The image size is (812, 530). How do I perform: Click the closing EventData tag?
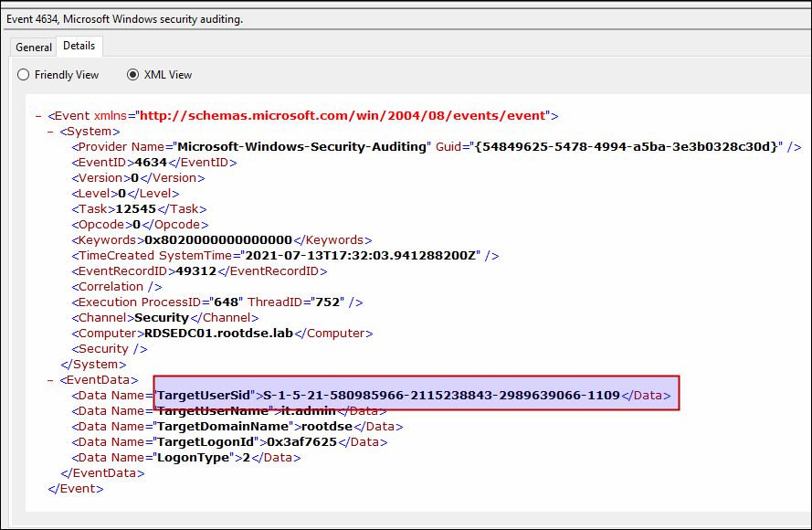102,473
